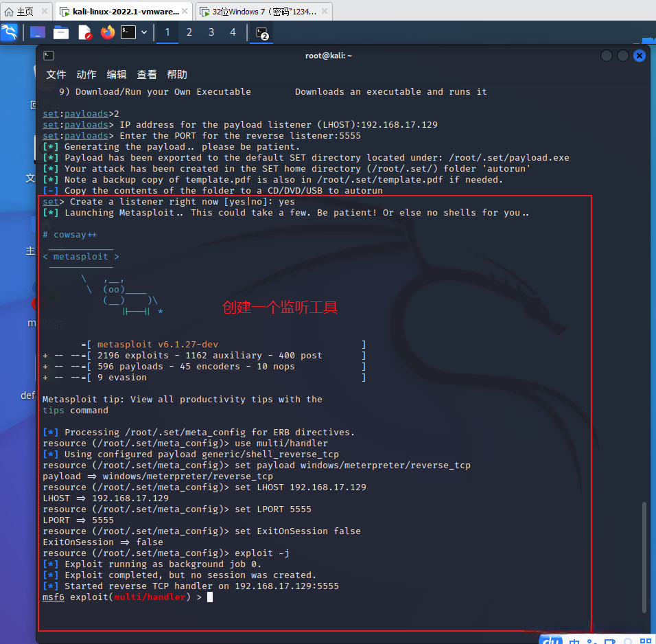Viewport: 656px width, 644px height.
Task: Click the show desktop panel icon
Action: tap(38, 32)
